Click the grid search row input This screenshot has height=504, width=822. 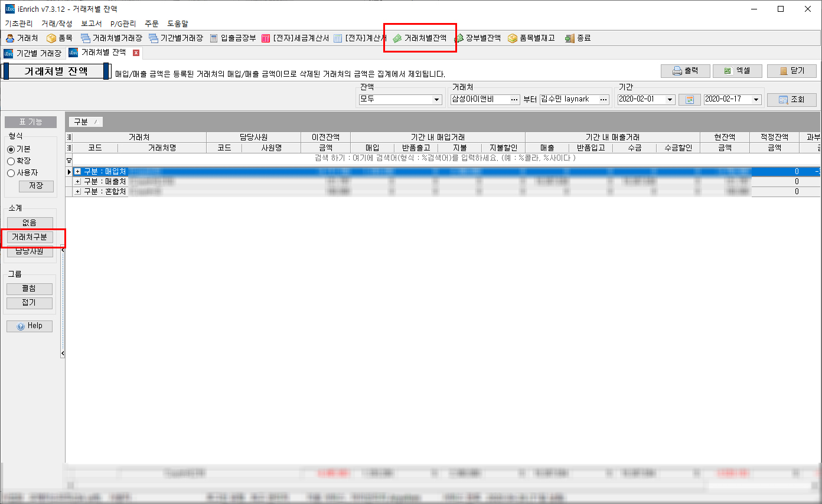click(446, 158)
